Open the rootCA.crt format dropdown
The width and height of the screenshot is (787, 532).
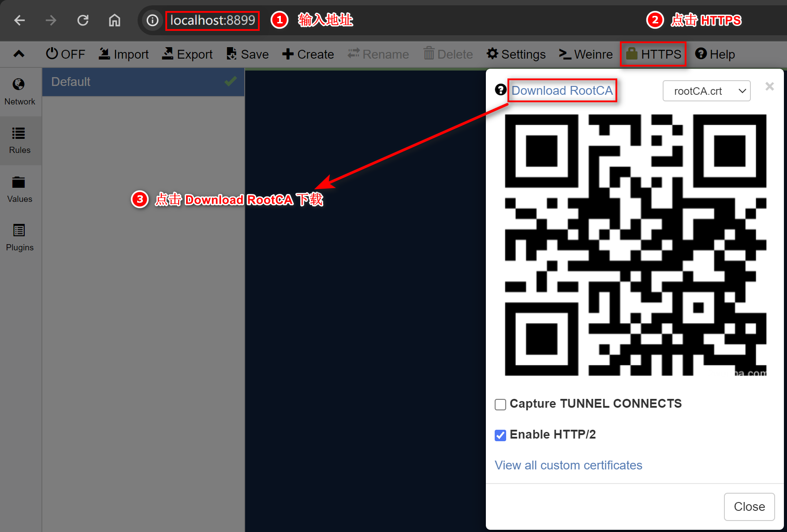(x=706, y=91)
